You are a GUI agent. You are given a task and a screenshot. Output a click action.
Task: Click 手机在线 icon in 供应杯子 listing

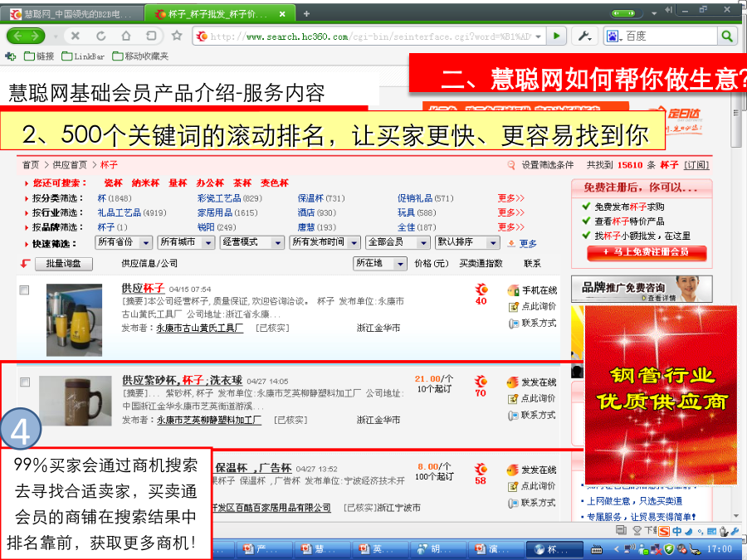point(513,290)
